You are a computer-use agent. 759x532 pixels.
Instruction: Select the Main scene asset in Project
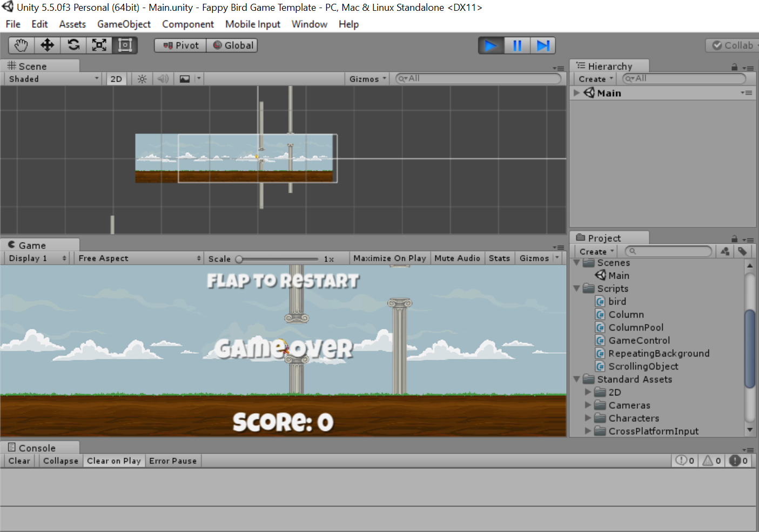pyautogui.click(x=613, y=275)
